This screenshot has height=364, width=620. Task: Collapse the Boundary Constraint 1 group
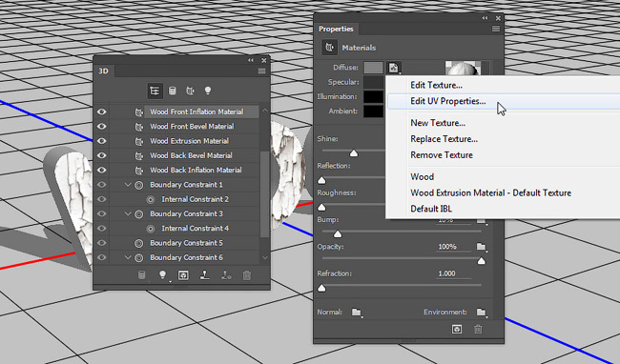[x=127, y=185]
